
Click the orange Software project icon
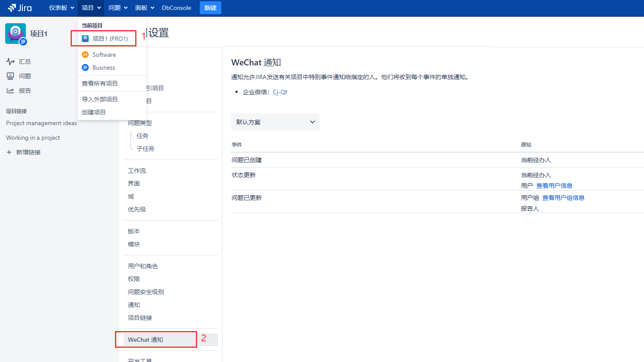coord(85,55)
